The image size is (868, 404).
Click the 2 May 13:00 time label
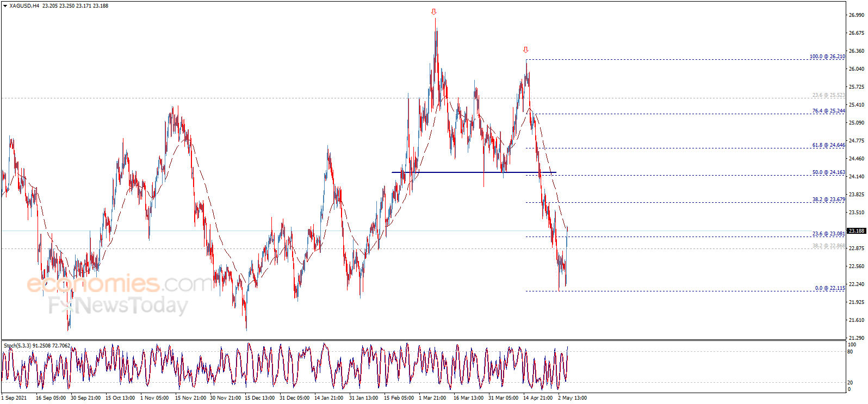(x=572, y=398)
